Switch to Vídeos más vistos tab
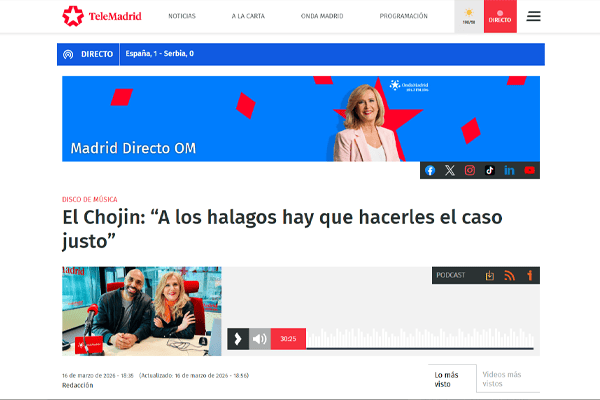Viewport: 600px width, 400px height. point(508,379)
